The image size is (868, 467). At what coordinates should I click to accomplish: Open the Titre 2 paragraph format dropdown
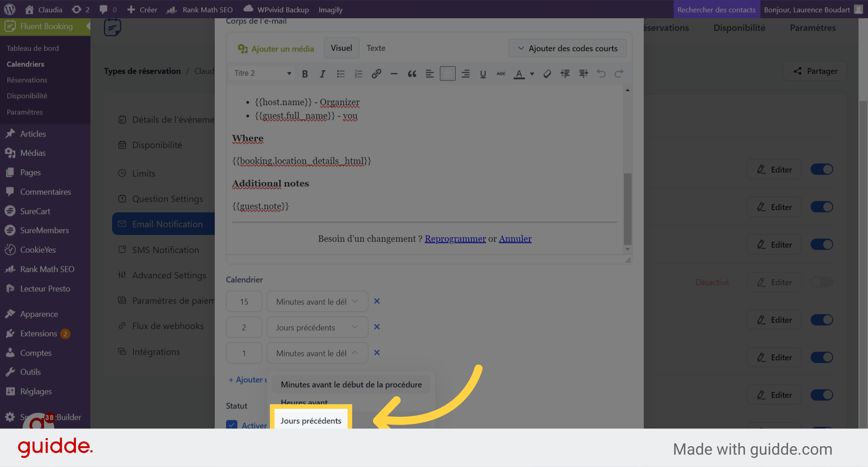pyautogui.click(x=262, y=73)
